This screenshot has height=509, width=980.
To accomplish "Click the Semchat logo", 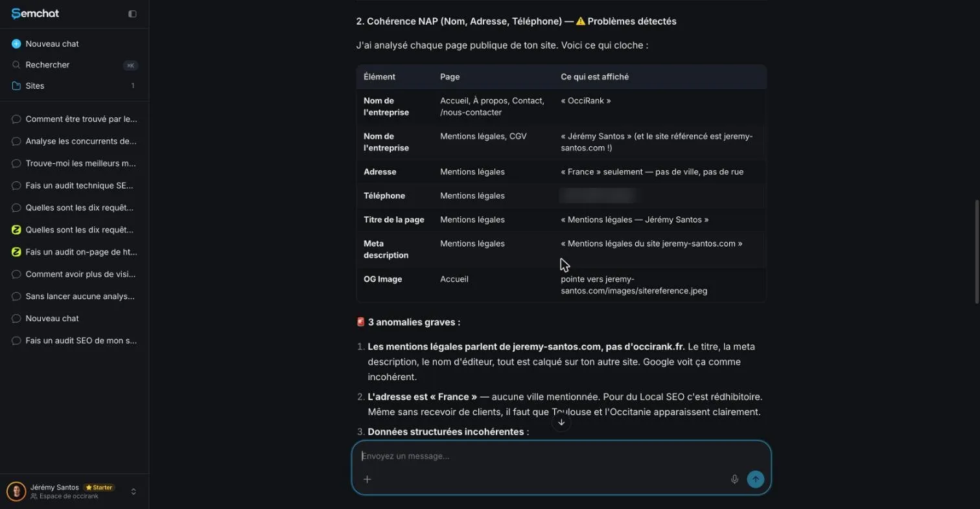I will 35,14.
